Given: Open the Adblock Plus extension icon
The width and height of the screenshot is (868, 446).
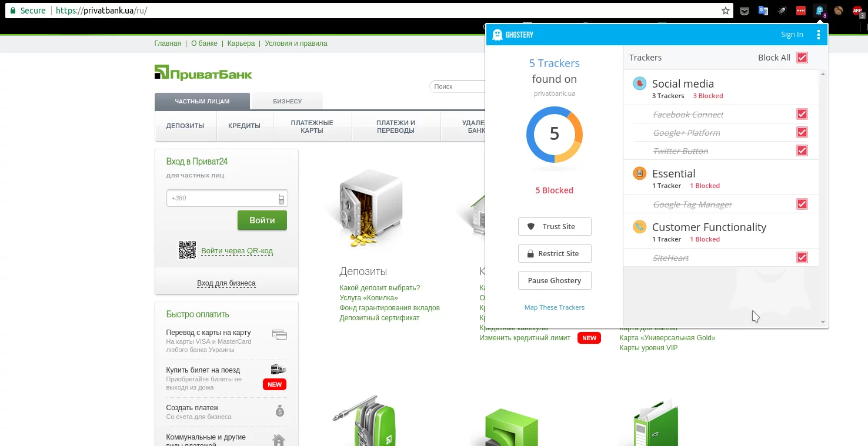Looking at the screenshot, I should 858,11.
